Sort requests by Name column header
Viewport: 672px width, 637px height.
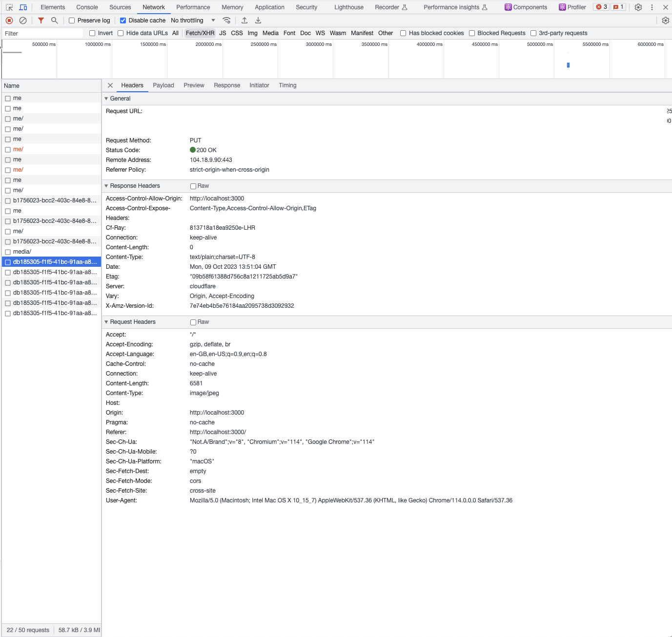(51, 86)
